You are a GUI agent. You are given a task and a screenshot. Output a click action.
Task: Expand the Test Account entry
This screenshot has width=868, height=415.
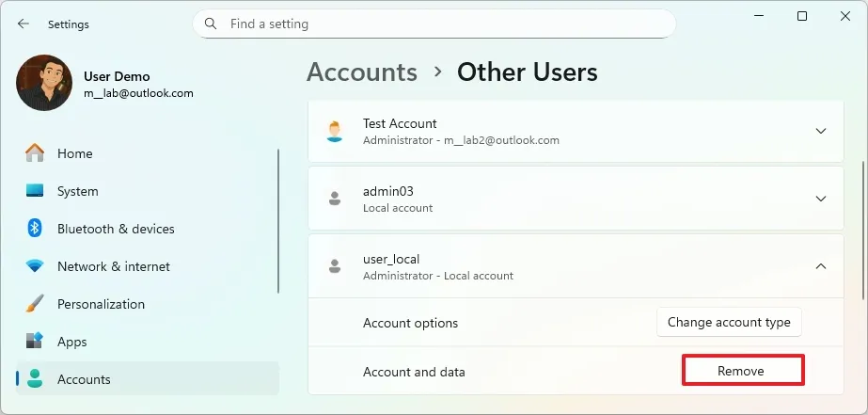coord(820,131)
